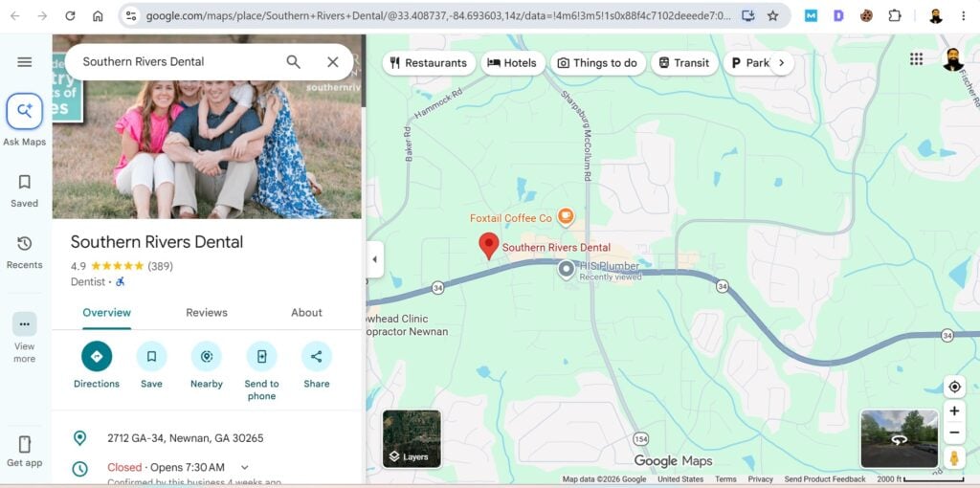Click install app icon in address bar
Image resolution: width=980 pixels, height=488 pixels.
747,16
